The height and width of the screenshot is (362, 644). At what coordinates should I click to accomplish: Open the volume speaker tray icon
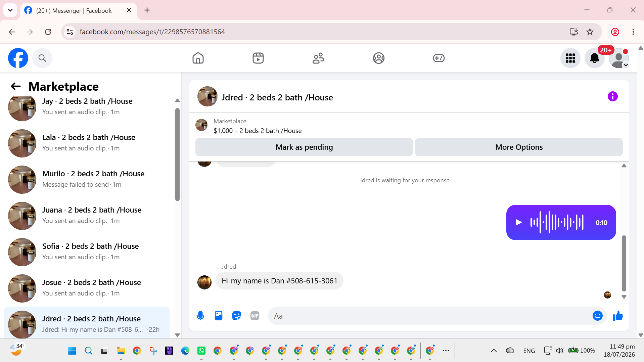click(560, 351)
